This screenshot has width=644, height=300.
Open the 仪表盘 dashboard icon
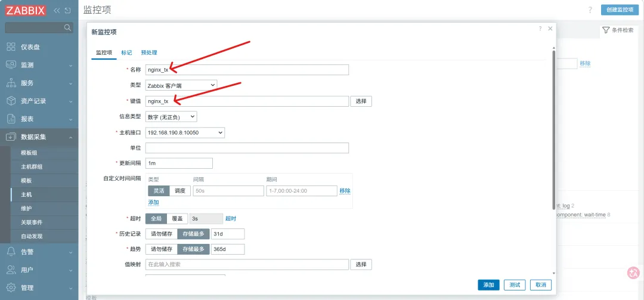(11, 47)
